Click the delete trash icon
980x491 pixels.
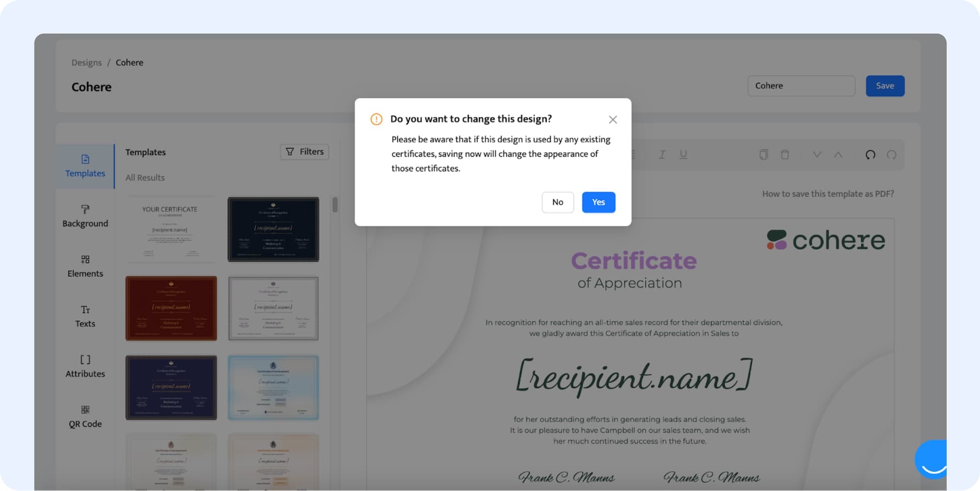pyautogui.click(x=785, y=155)
